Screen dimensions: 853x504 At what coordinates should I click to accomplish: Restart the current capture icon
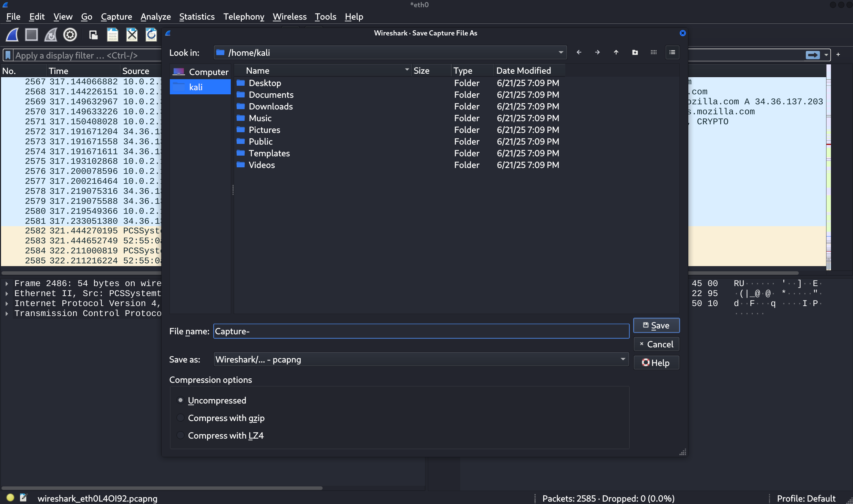(51, 35)
